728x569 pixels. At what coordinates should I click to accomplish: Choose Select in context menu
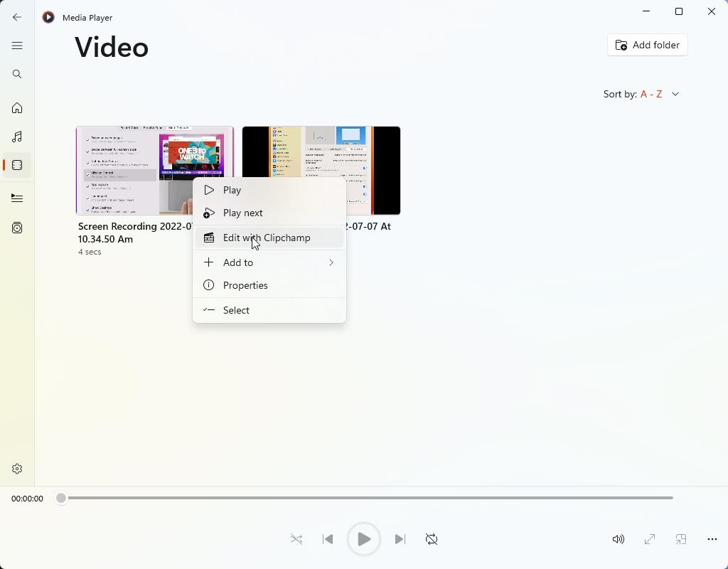(269, 310)
